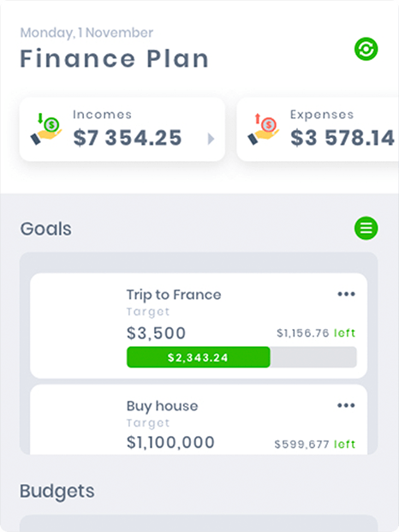Click the $599,677 left remaining label

315,444
